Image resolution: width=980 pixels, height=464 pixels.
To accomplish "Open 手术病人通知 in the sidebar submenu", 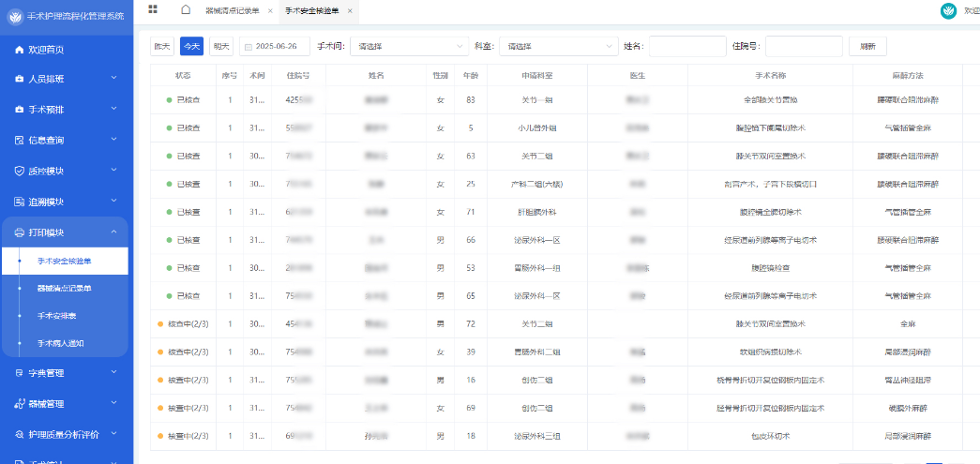I will (x=65, y=343).
